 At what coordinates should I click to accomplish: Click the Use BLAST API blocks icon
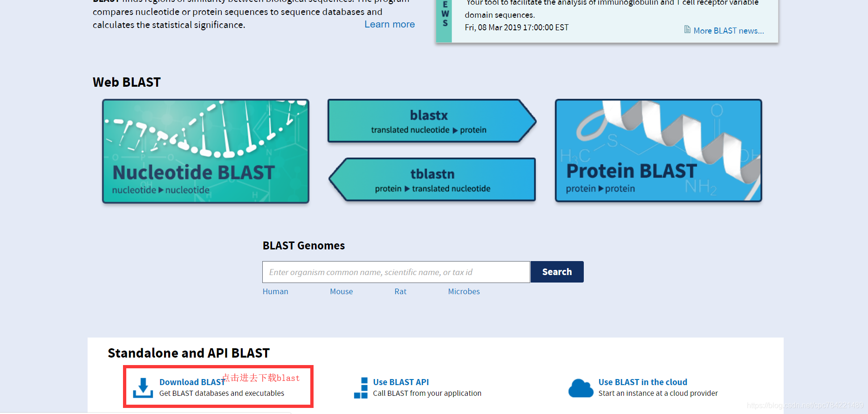(361, 388)
